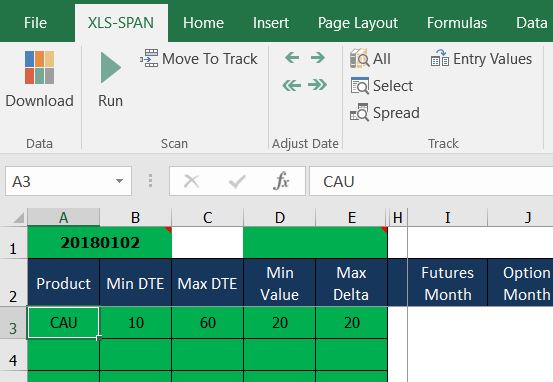Click single right arrow in Adjust Date

pos(318,57)
